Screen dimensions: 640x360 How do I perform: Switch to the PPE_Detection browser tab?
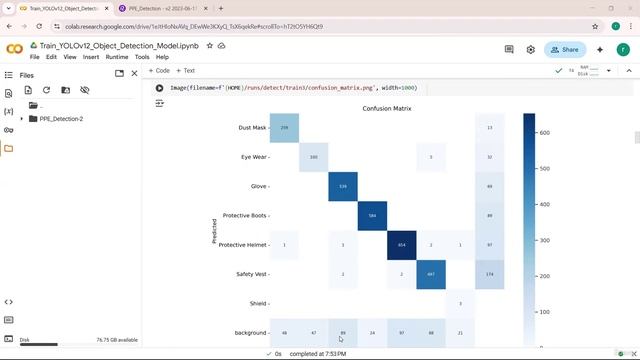coord(162,8)
